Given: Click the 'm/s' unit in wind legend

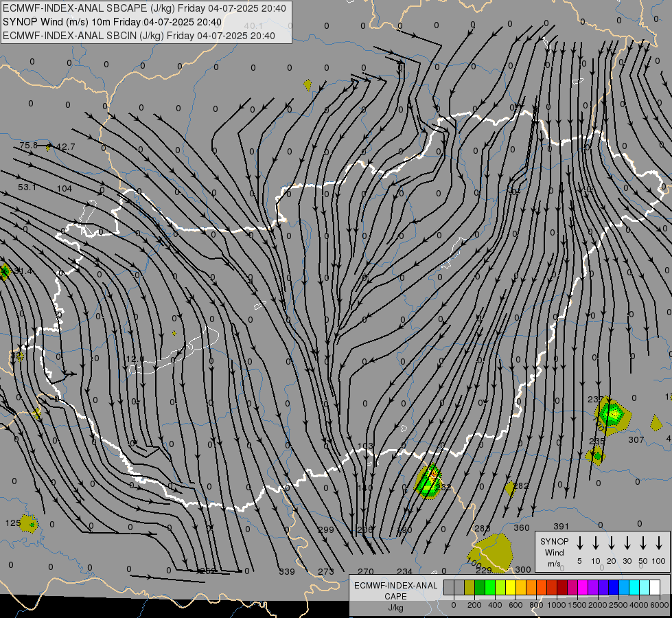Looking at the screenshot, I should [554, 564].
